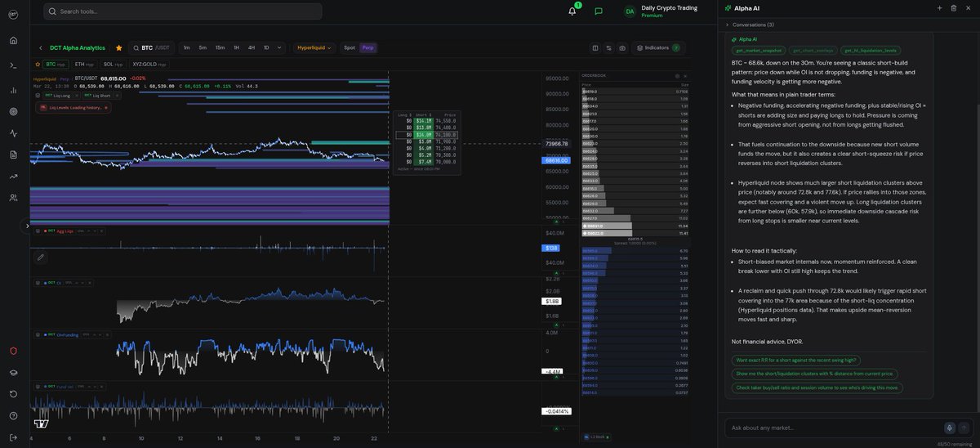Toggle the yellow favorite star next to DCT Alpha Analytics
Viewport: 980px width, 448px height.
point(119,47)
